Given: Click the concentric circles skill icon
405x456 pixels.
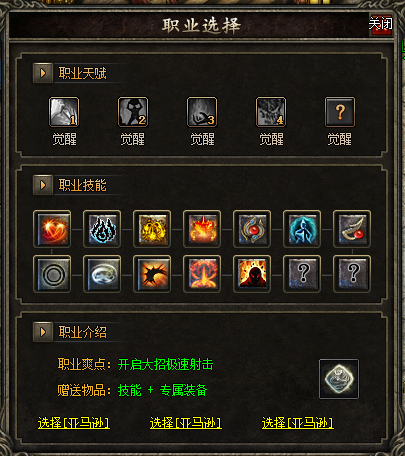Looking at the screenshot, I should pos(52,274).
